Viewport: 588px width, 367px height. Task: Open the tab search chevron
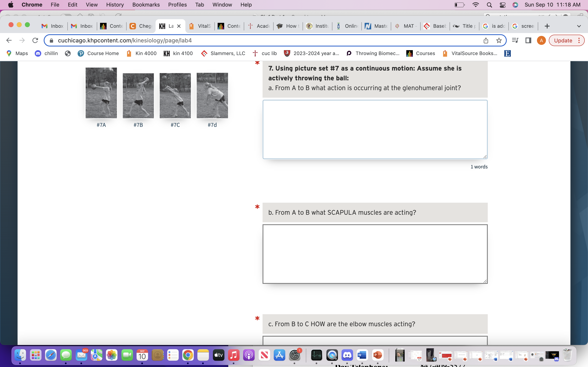coord(579,26)
